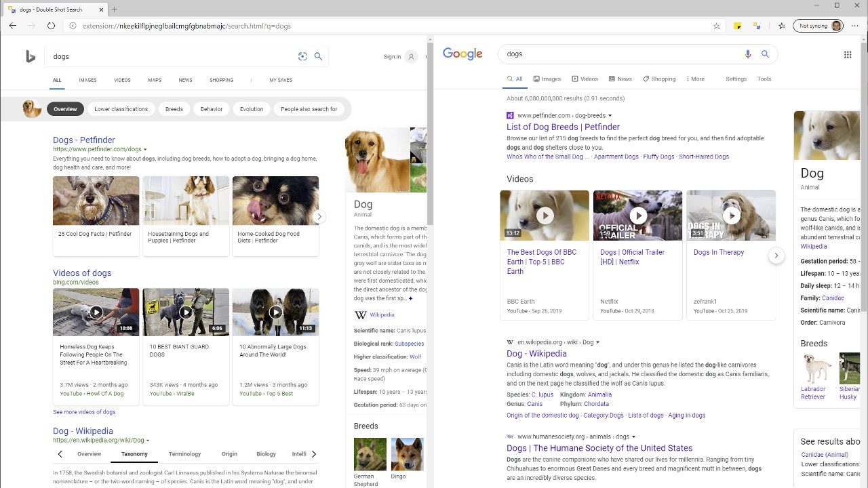Open Labrador Retriever breed thumbnail
The image size is (868, 488).
816,369
